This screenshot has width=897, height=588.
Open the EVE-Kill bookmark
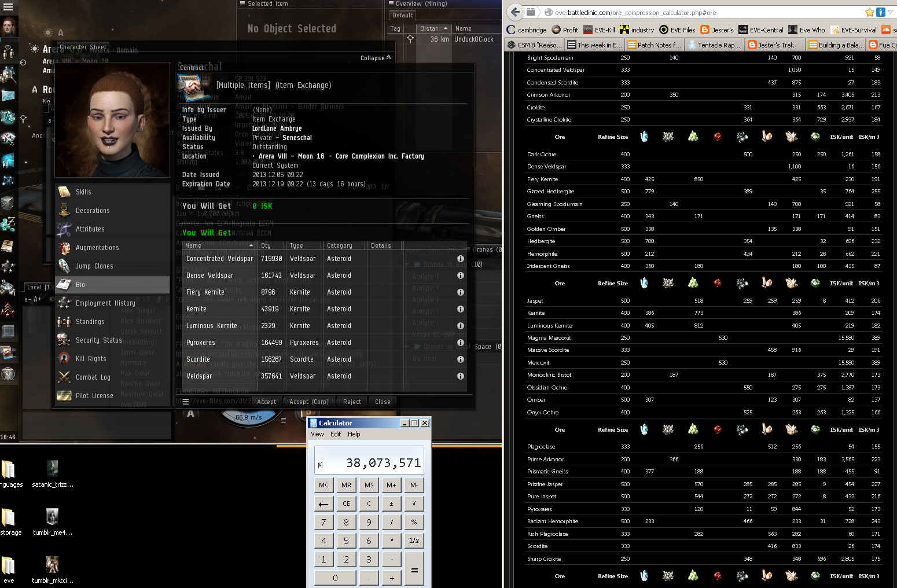(x=599, y=30)
